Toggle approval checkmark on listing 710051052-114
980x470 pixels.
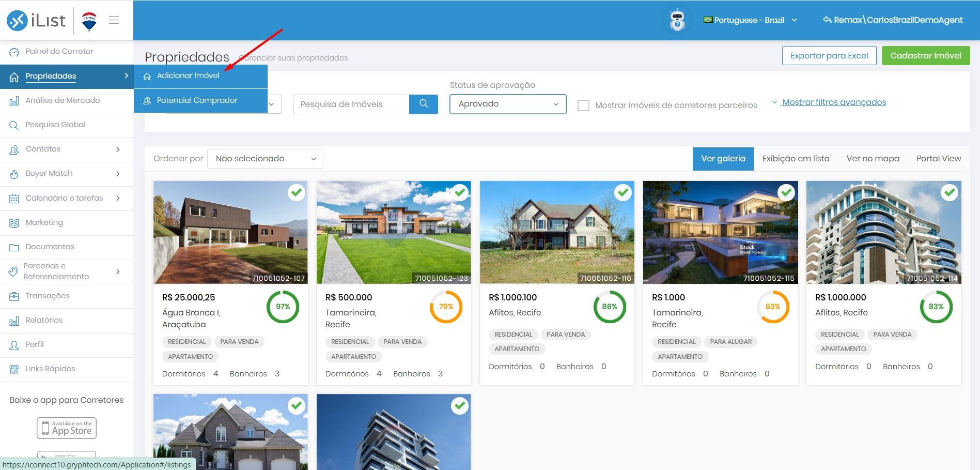click(950, 192)
